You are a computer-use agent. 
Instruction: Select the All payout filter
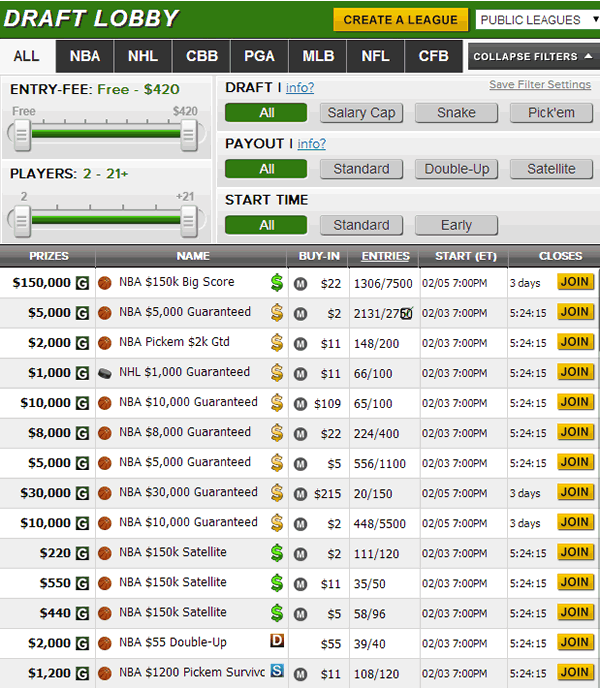pos(266,169)
